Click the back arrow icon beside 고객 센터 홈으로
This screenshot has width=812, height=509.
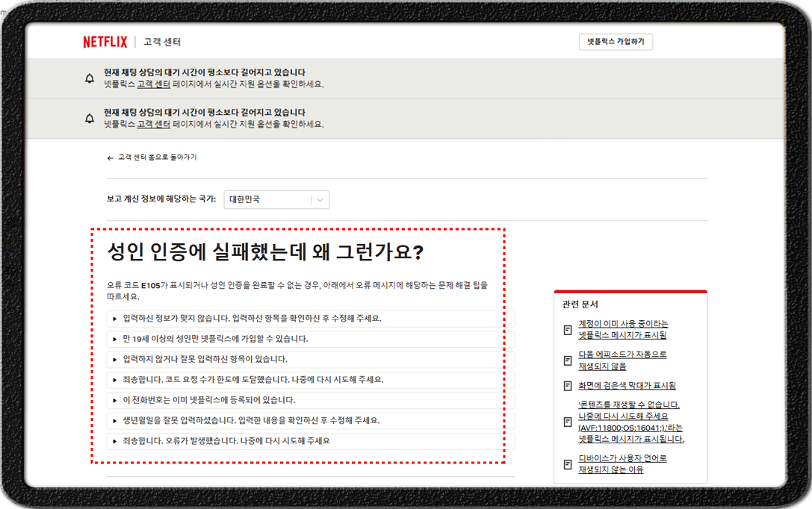coord(110,157)
